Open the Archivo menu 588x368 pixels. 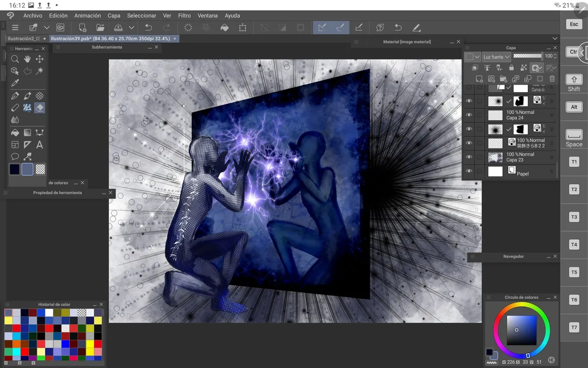click(33, 16)
